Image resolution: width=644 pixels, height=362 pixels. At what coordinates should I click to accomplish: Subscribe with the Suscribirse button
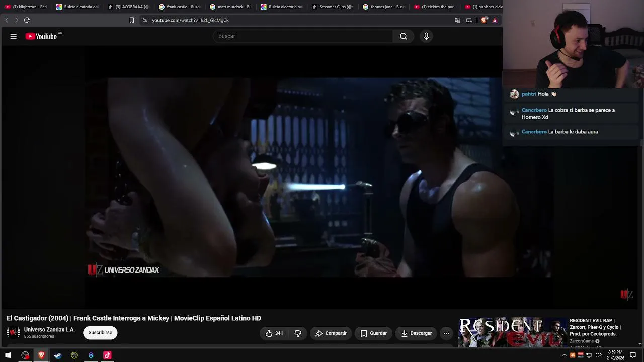[x=100, y=332]
